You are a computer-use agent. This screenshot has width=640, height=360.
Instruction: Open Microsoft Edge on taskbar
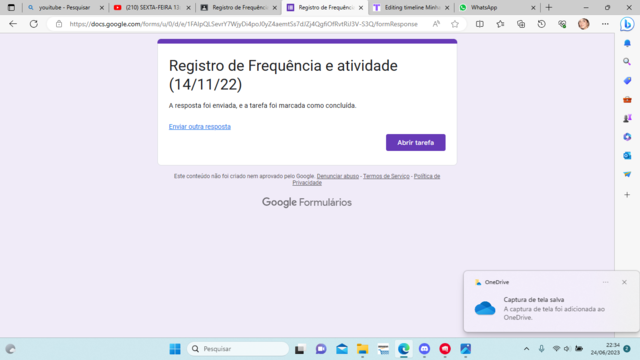pos(404,349)
